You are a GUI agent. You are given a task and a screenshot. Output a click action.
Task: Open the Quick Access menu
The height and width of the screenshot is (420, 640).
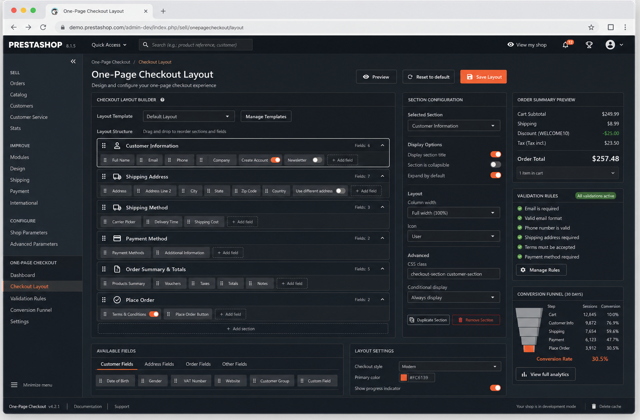109,45
